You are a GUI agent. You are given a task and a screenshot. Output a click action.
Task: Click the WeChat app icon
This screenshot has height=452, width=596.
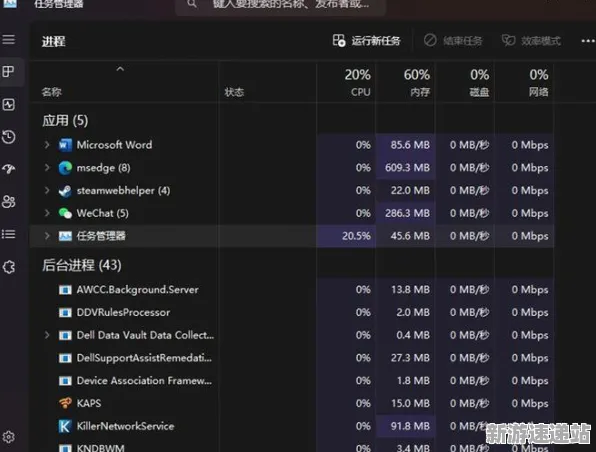tap(65, 213)
